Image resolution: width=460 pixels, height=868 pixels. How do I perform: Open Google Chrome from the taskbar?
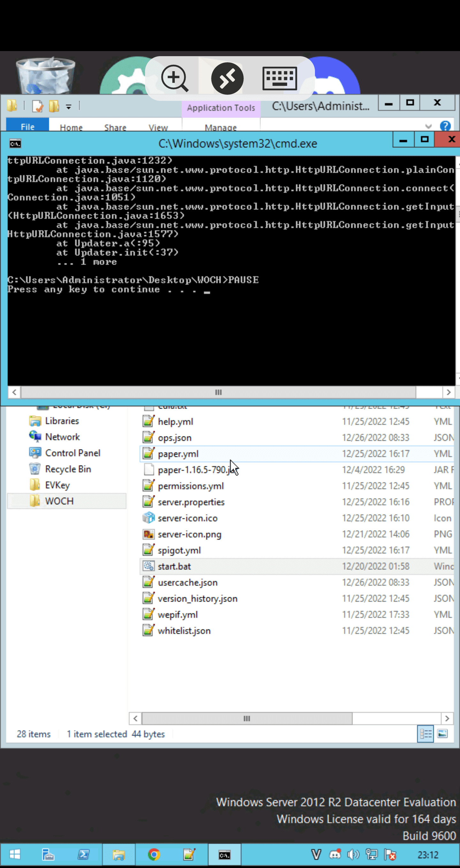pyautogui.click(x=154, y=854)
